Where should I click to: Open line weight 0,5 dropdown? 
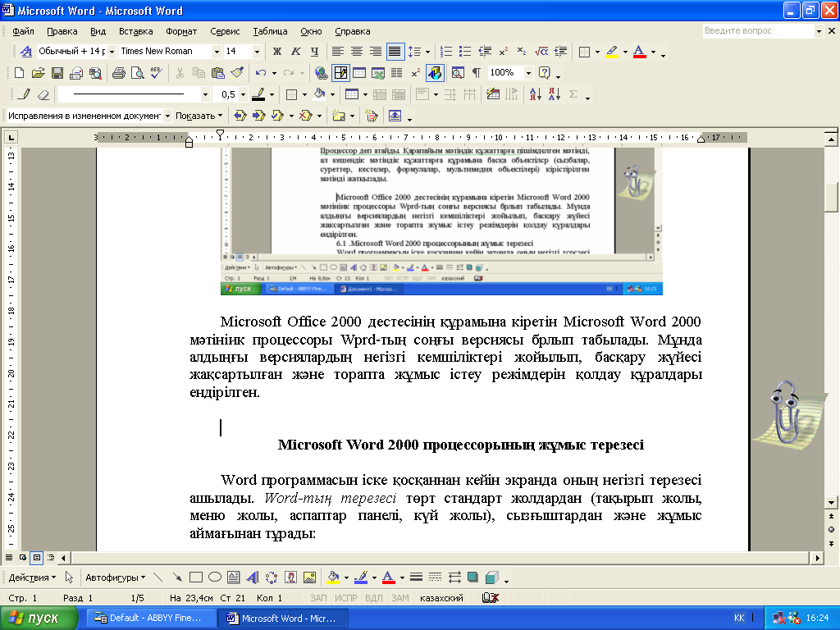click(243, 95)
